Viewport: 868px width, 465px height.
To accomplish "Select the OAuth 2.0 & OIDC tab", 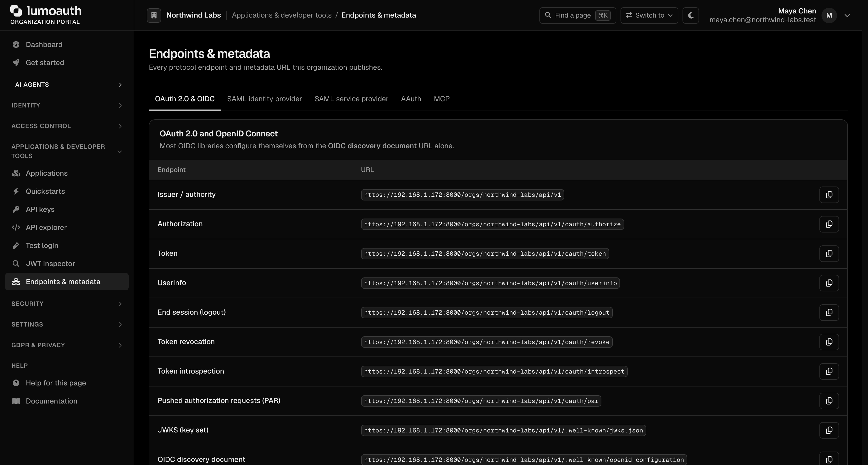I will (185, 99).
